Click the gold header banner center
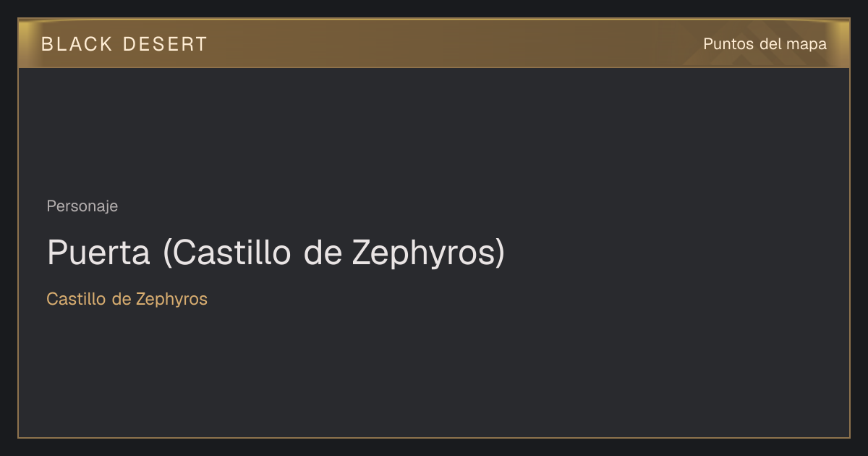This screenshot has width=868, height=456. pyautogui.click(x=434, y=43)
